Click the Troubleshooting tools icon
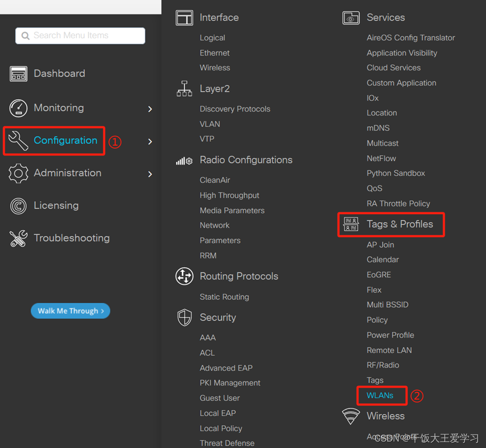 [18, 238]
